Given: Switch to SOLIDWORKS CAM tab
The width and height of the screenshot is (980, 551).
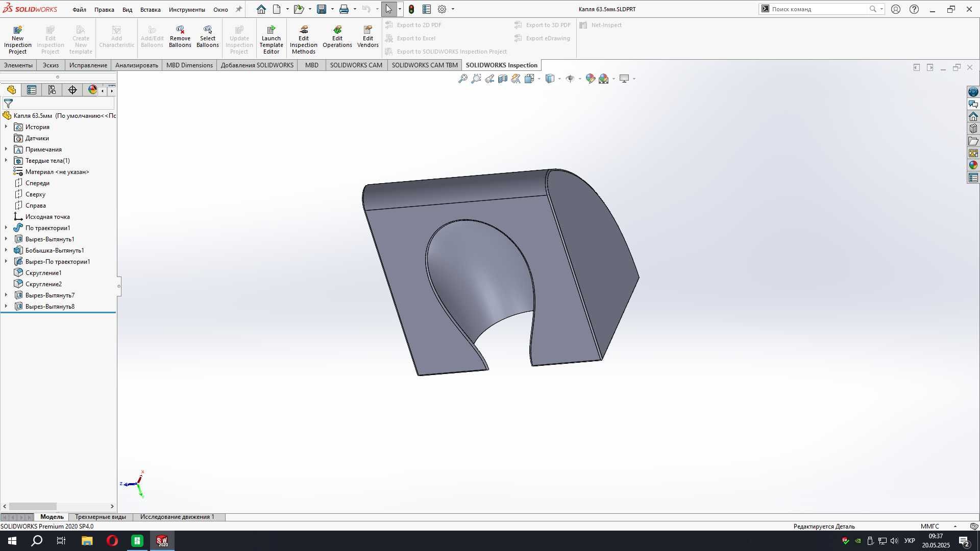Looking at the screenshot, I should click(356, 65).
